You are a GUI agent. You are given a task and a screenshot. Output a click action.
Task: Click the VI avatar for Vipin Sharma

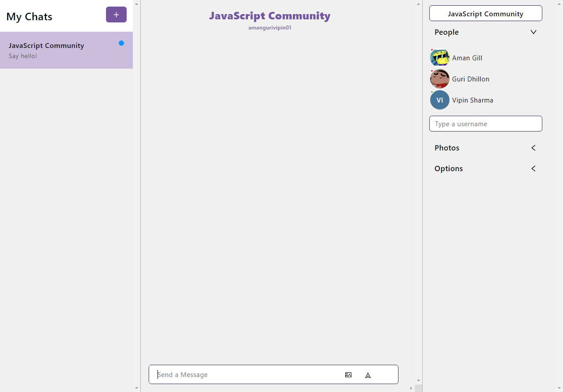[439, 100]
